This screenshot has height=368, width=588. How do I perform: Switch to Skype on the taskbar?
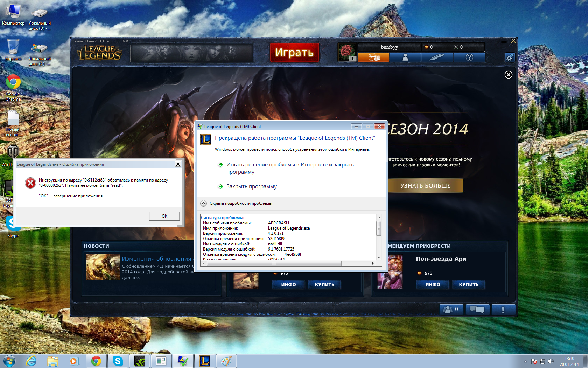(118, 361)
